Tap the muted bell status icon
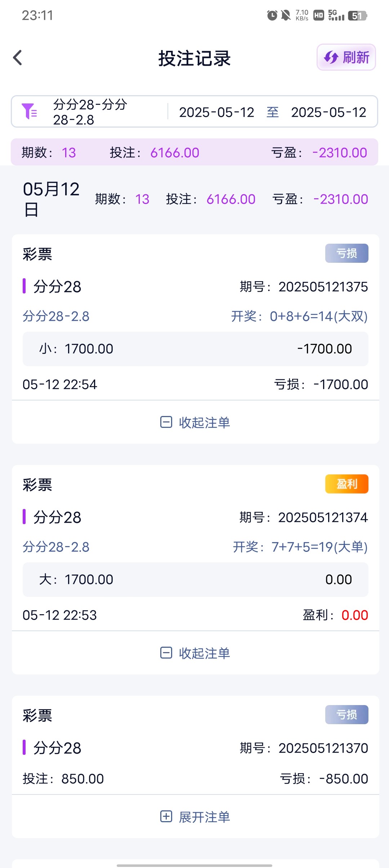 pos(286,15)
